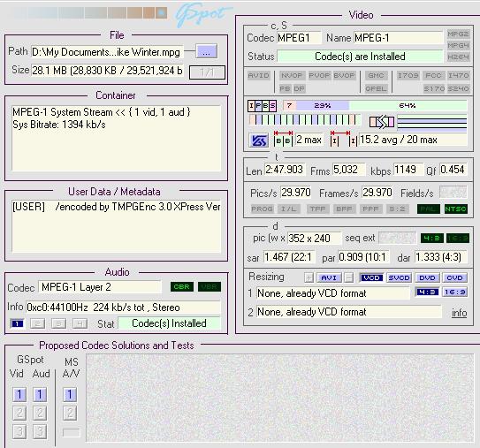Click the MPG4 codec indicator
480x448 pixels.
pyautogui.click(x=458, y=45)
